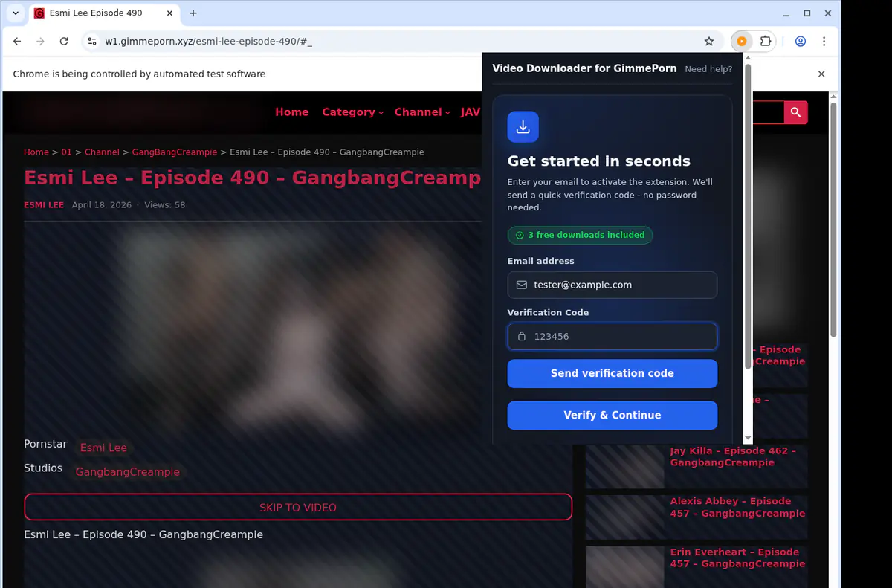Click Verify & Continue button
The width and height of the screenshot is (892, 588).
coord(613,416)
